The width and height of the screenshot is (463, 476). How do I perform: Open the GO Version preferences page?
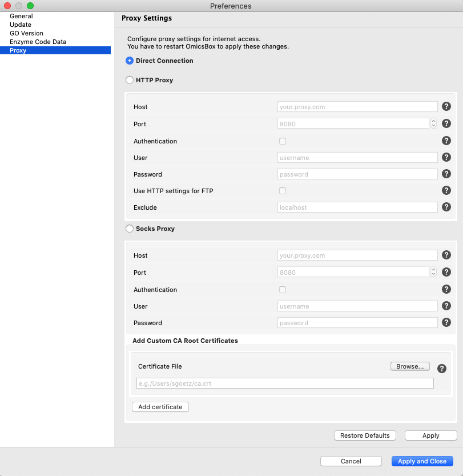tap(26, 33)
